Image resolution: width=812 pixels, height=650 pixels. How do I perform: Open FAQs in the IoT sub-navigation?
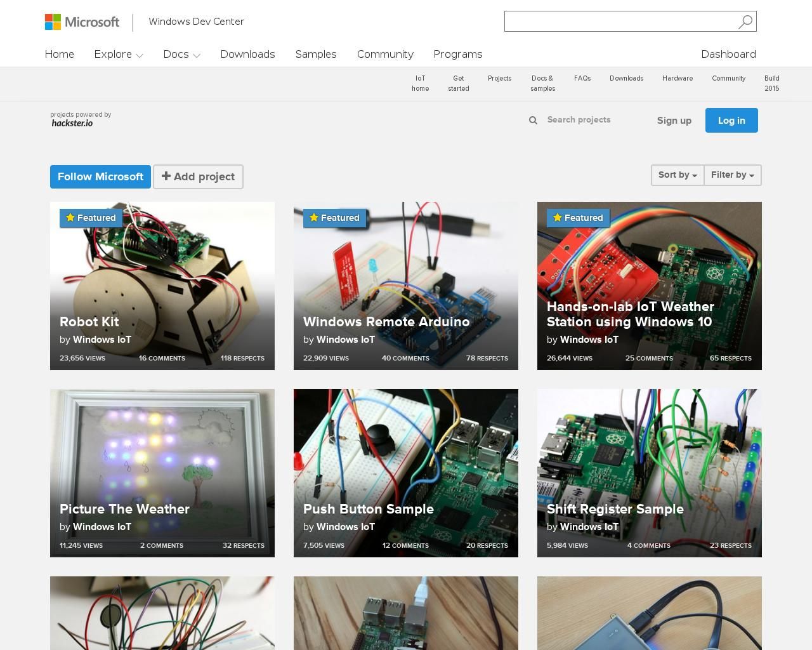coord(582,78)
